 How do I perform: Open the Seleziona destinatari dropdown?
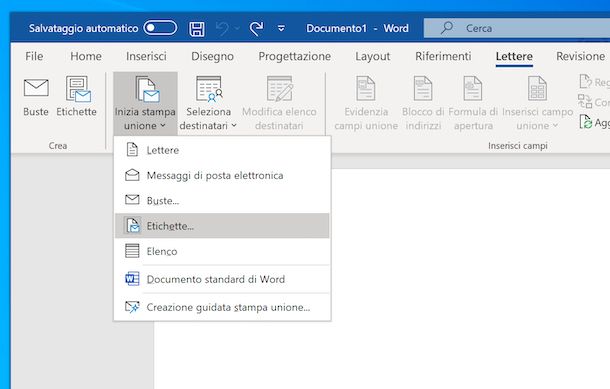click(209, 103)
